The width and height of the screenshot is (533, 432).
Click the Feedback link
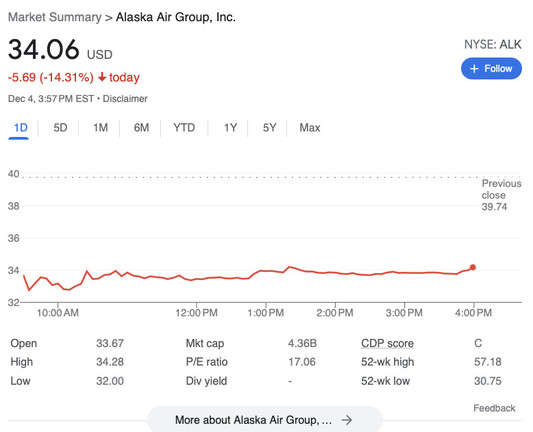[x=494, y=408]
